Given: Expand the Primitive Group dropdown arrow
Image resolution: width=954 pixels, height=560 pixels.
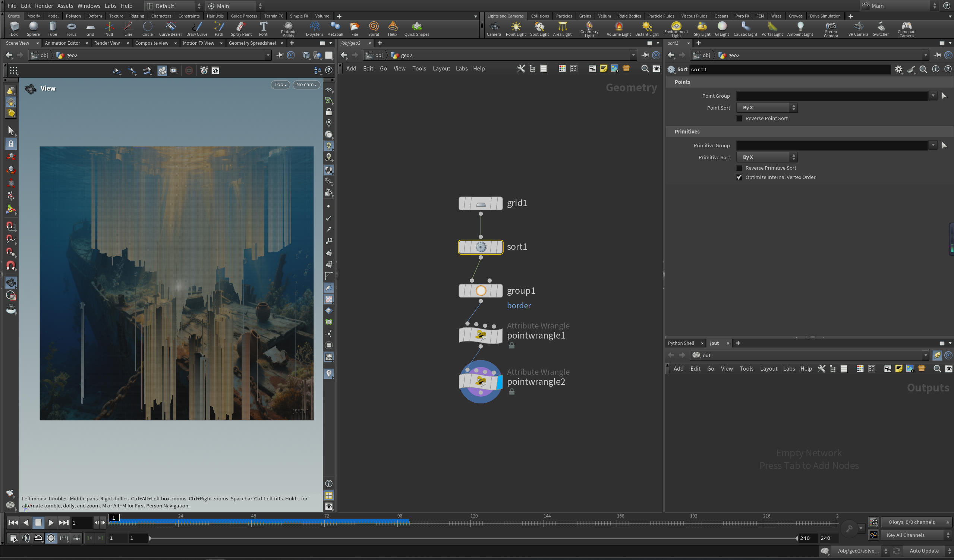Looking at the screenshot, I should coord(933,145).
